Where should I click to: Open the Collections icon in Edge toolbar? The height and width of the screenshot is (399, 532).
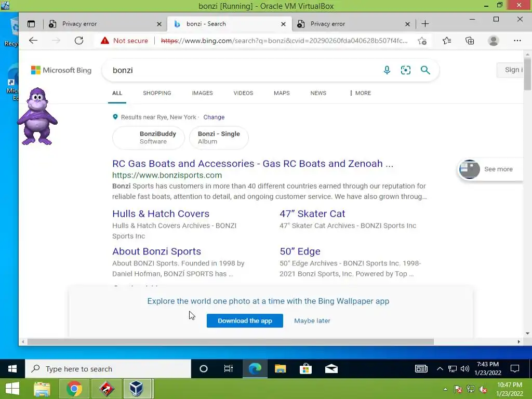point(470,41)
